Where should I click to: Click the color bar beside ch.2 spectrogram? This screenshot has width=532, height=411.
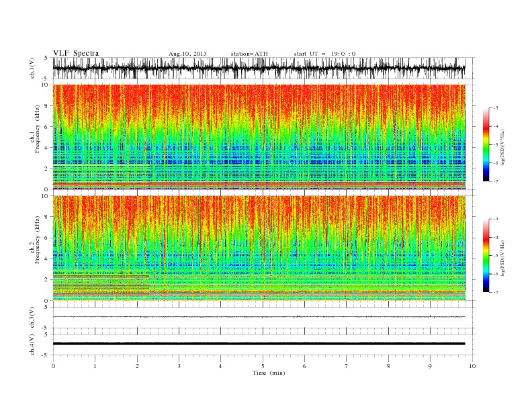486,255
